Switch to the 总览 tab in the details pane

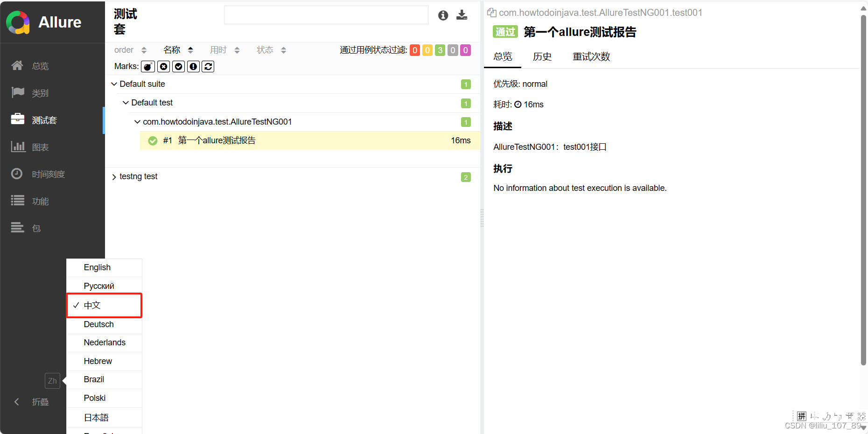click(503, 57)
